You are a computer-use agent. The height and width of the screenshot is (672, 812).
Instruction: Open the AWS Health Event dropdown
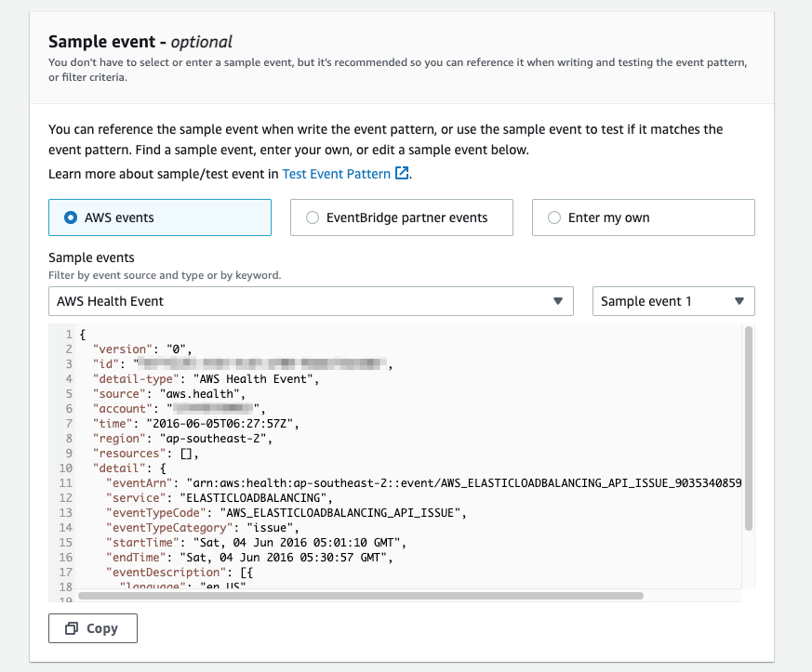coord(311,301)
